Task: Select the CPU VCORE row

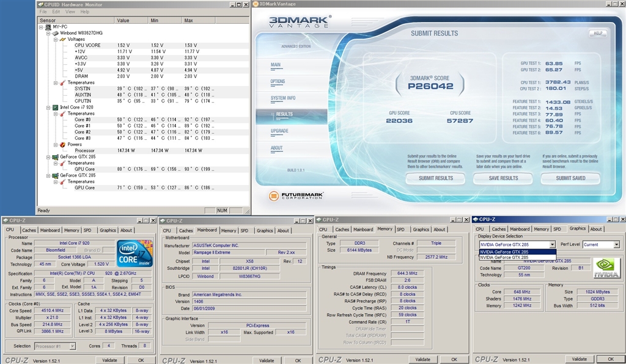Action: coord(144,45)
